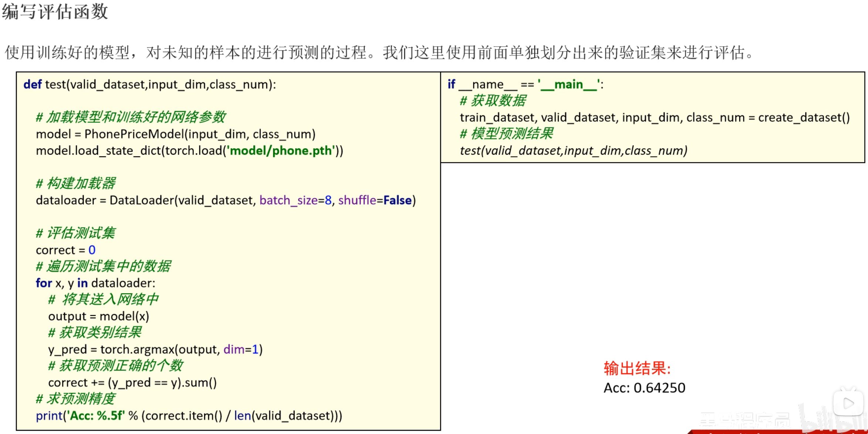The image size is (868, 434).
Task: Click the create_dataset() call
Action: pyautogui.click(x=804, y=118)
